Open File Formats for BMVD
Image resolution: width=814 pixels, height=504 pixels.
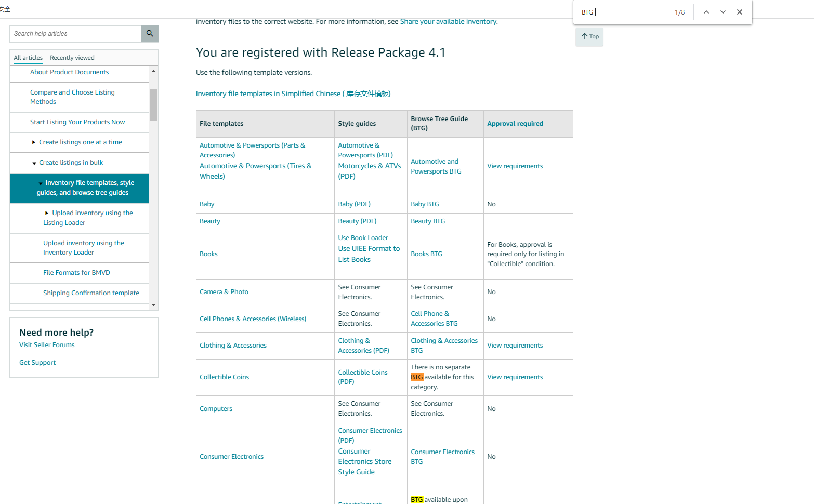click(x=76, y=273)
